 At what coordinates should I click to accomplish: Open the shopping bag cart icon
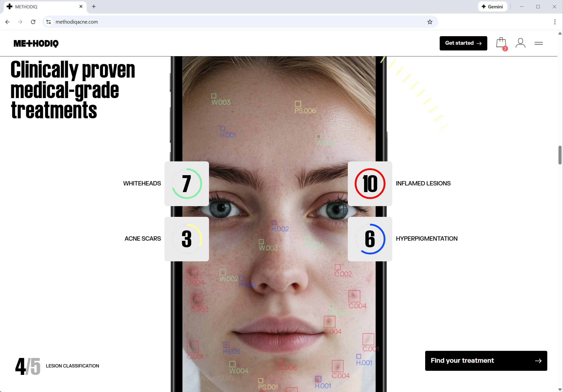click(501, 43)
